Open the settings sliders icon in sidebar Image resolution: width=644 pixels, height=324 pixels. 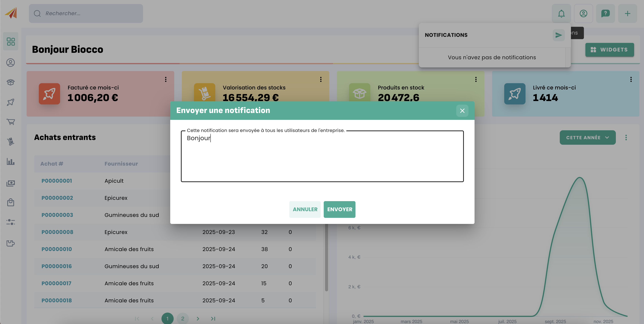click(11, 222)
